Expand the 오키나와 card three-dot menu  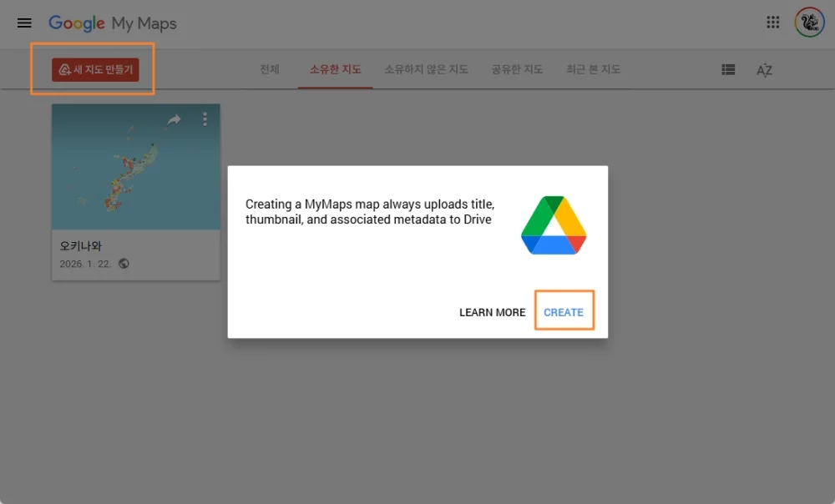205,120
